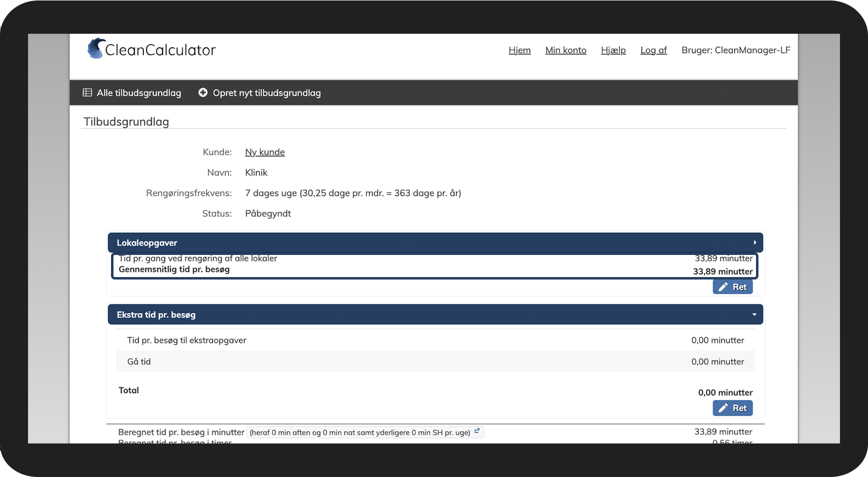This screenshot has width=868, height=477.
Task: Select Opret nyt tilbudsgrundlag menu item
Action: coord(259,93)
